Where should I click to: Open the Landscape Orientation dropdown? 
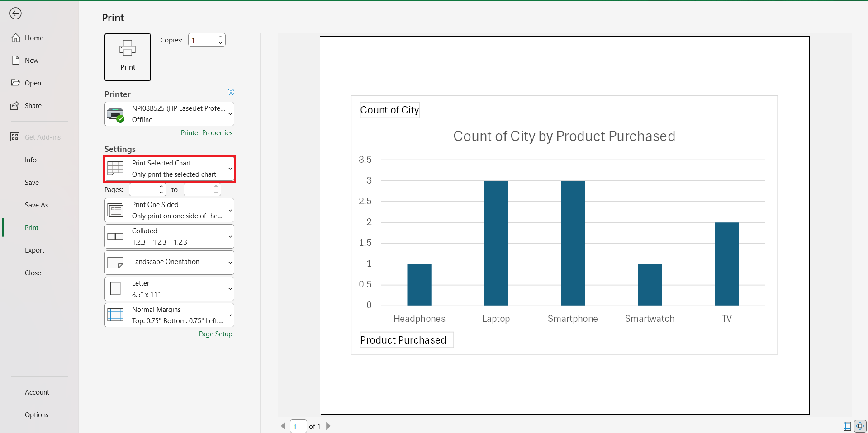(170, 263)
